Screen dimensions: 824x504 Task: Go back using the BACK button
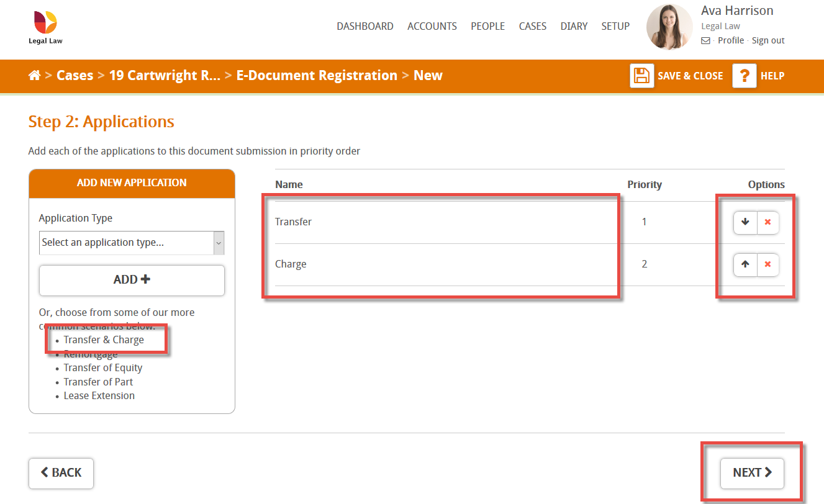point(61,473)
